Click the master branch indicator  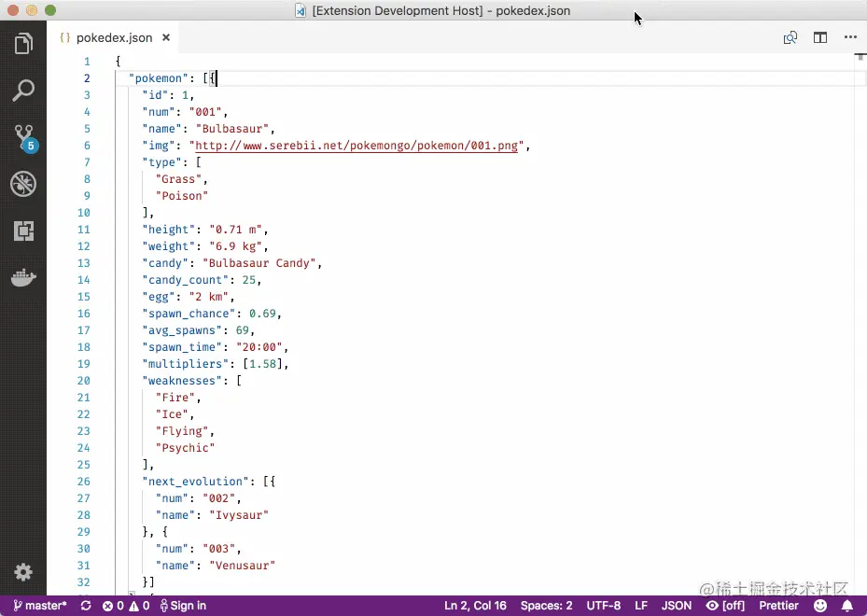[37, 606]
